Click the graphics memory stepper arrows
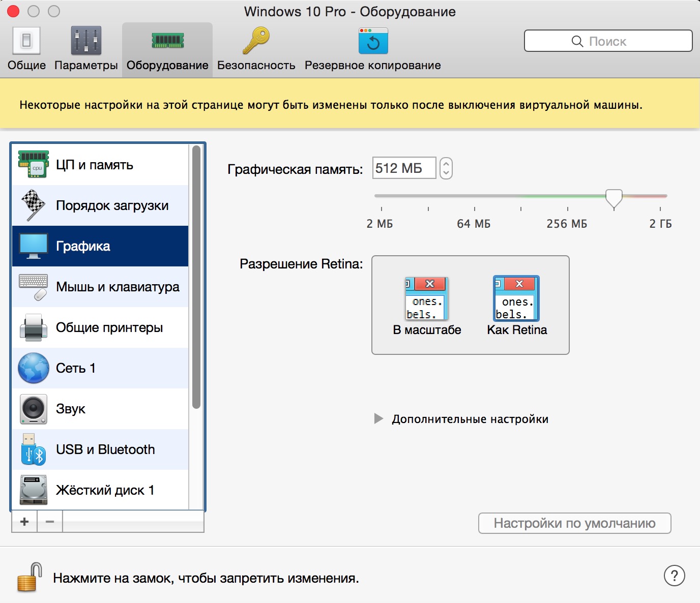Viewport: 700px width, 603px height. 446,168
